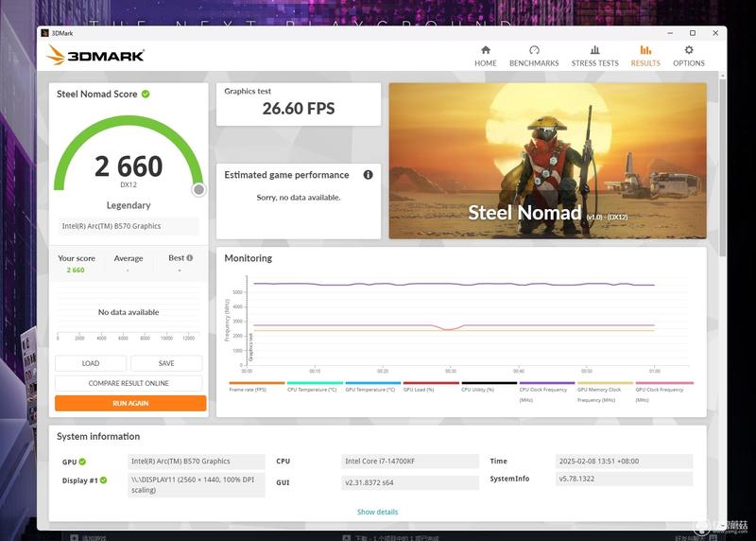Click the 3DMark logo

[x=95, y=56]
